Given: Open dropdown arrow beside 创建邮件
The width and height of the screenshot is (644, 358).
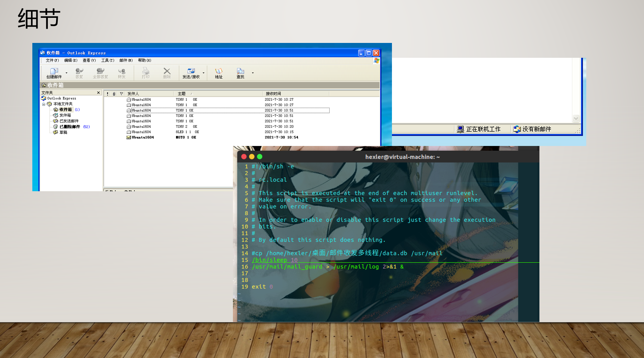Looking at the screenshot, I should pos(66,73).
